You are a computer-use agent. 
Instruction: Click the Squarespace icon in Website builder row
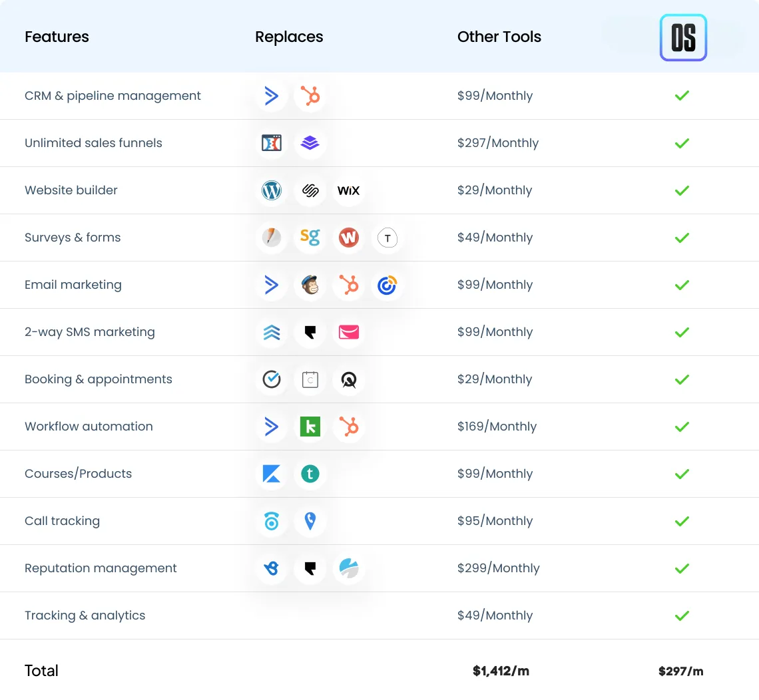tap(310, 190)
